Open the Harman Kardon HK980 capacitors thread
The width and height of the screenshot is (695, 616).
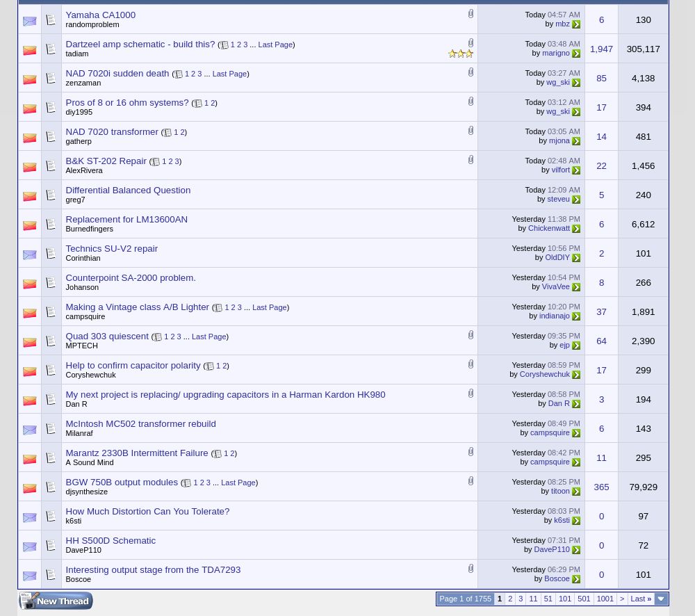226,395
